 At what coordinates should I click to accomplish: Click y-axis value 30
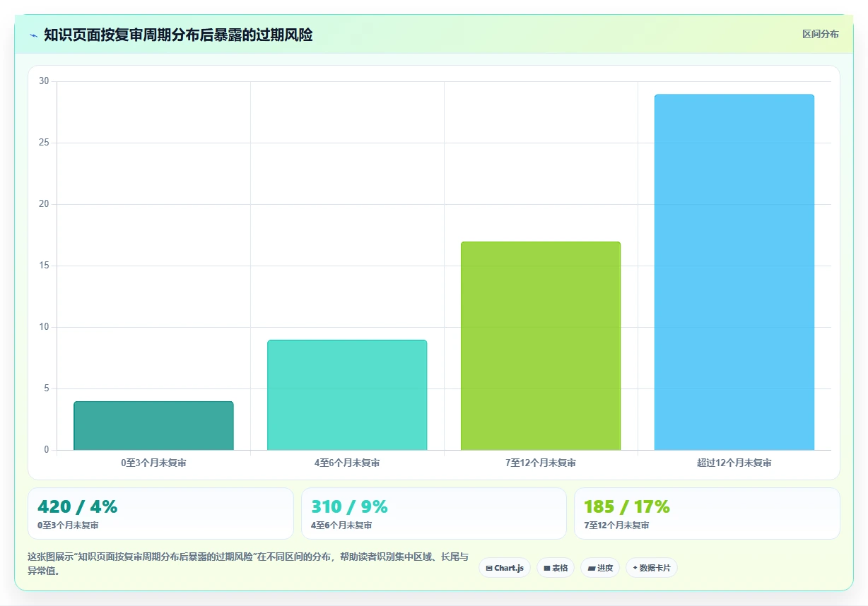tap(44, 81)
